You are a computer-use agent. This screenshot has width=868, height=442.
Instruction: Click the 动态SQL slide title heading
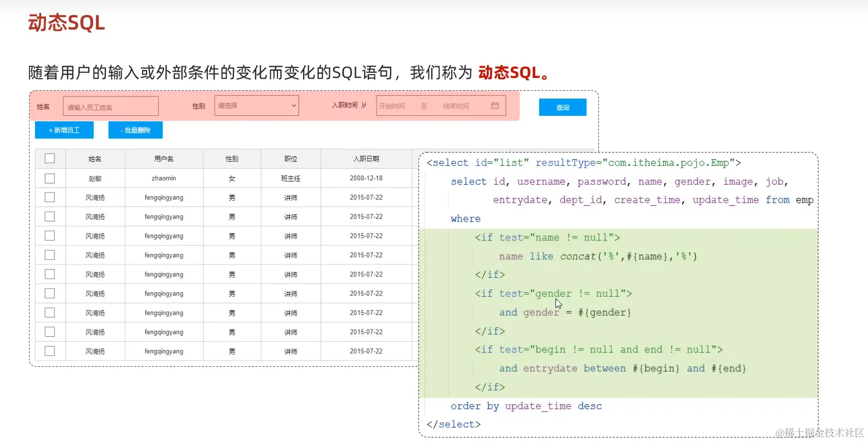coord(66,23)
